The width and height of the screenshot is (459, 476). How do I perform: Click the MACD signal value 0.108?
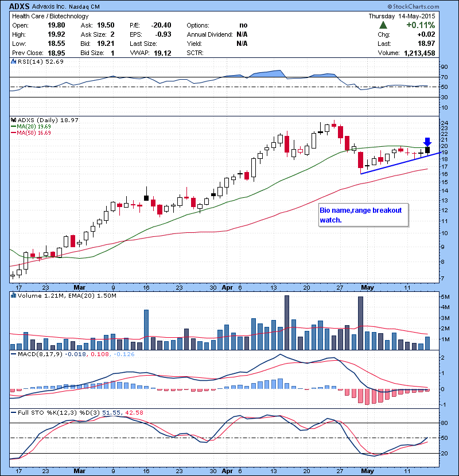[100, 354]
